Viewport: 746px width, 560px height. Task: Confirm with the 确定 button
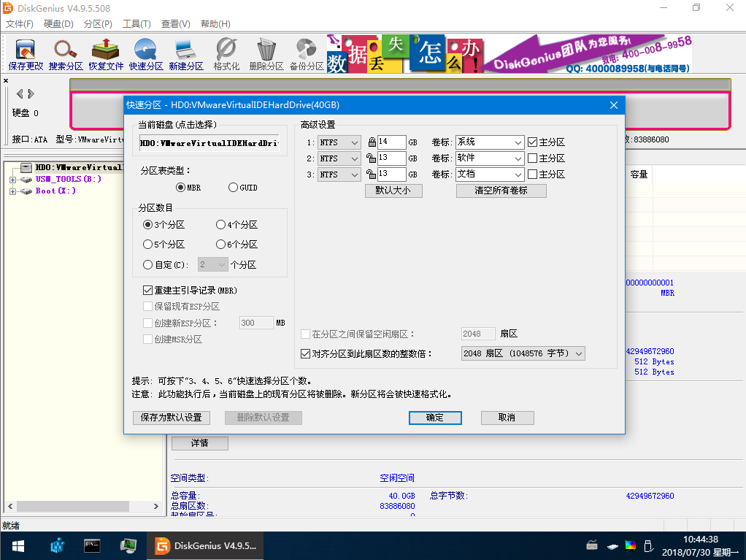click(x=435, y=418)
